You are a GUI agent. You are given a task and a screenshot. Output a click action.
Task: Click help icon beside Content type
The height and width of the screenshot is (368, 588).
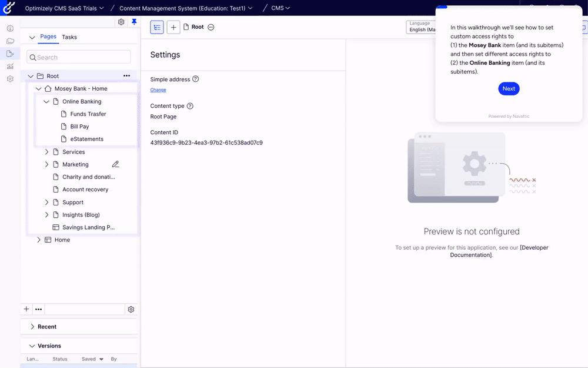(x=190, y=106)
